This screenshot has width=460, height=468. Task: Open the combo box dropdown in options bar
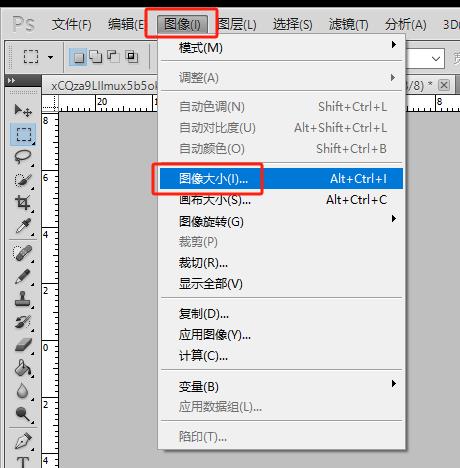click(x=436, y=59)
